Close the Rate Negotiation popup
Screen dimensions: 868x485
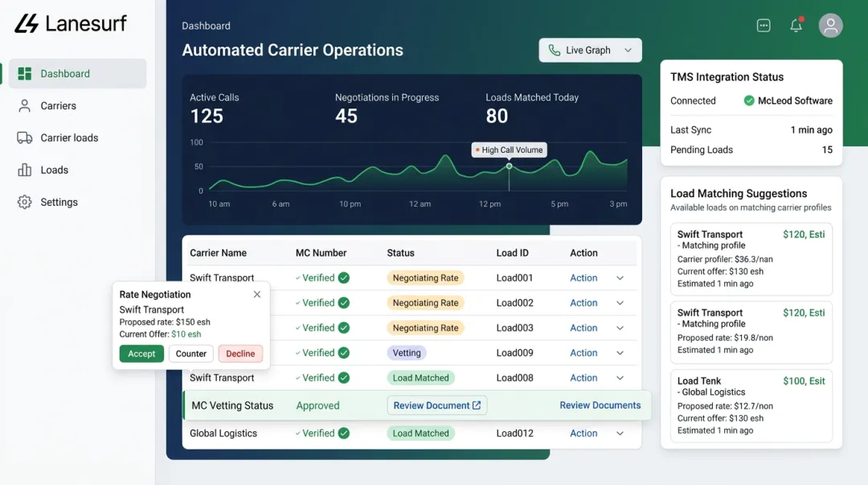coord(257,294)
